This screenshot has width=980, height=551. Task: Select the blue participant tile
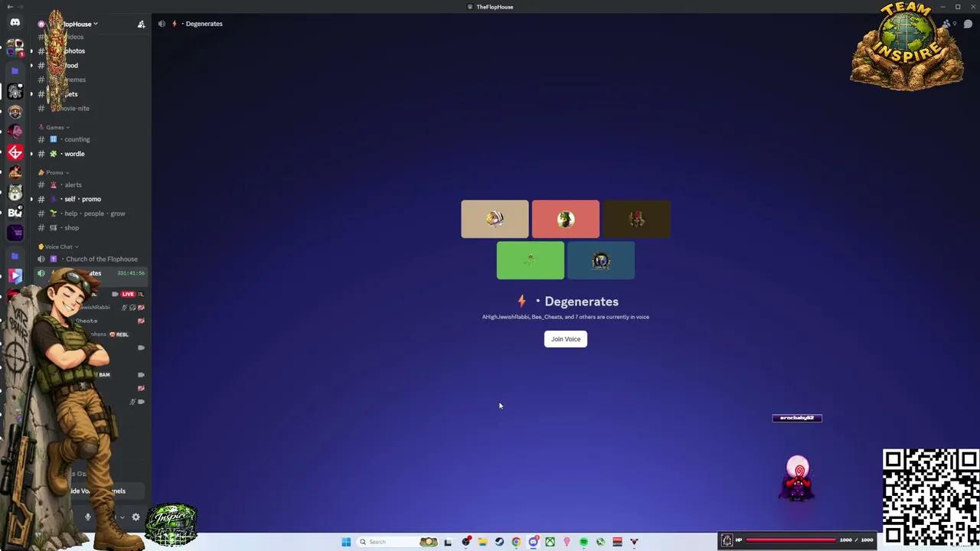(601, 260)
